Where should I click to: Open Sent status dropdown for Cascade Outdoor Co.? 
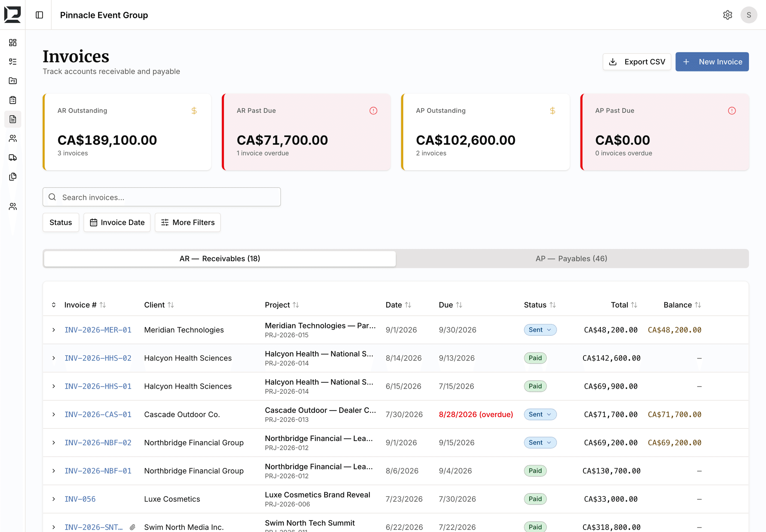tap(540, 414)
